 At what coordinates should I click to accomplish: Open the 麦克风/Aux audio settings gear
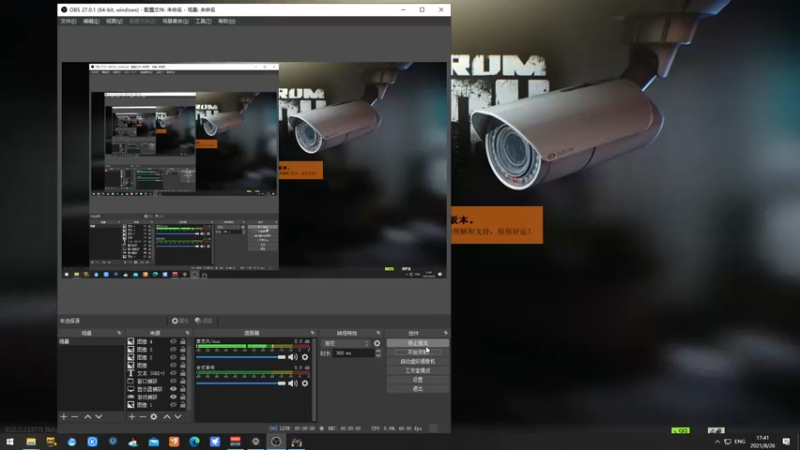[x=305, y=357]
